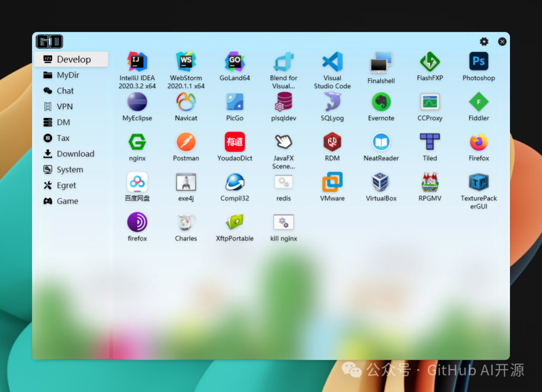Launch PicGo
The width and height of the screenshot is (542, 392).
point(235,102)
